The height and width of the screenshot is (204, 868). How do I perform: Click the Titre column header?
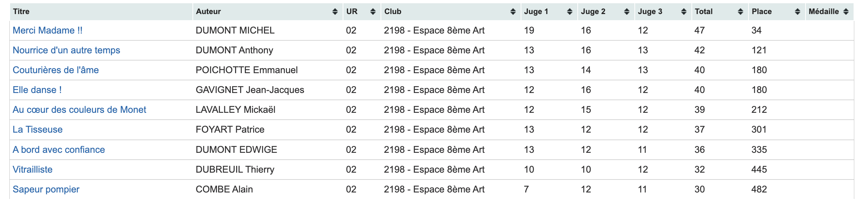tap(21, 12)
